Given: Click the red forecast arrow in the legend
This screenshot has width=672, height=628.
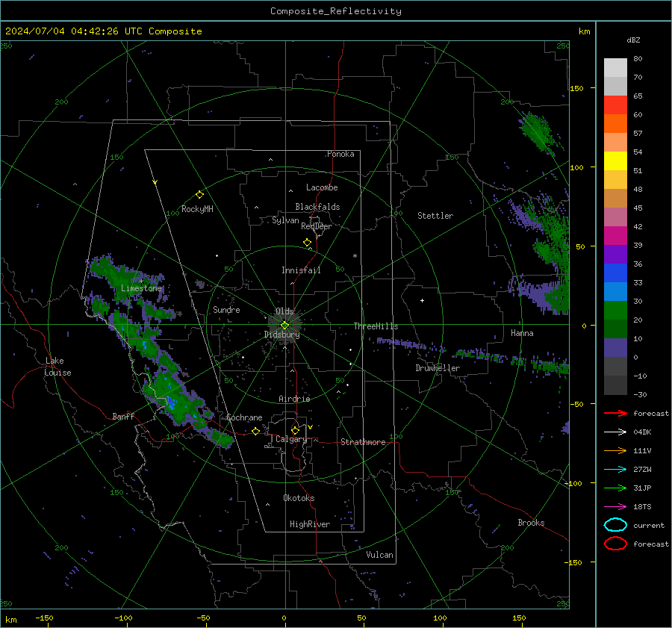Looking at the screenshot, I should 615,413.
